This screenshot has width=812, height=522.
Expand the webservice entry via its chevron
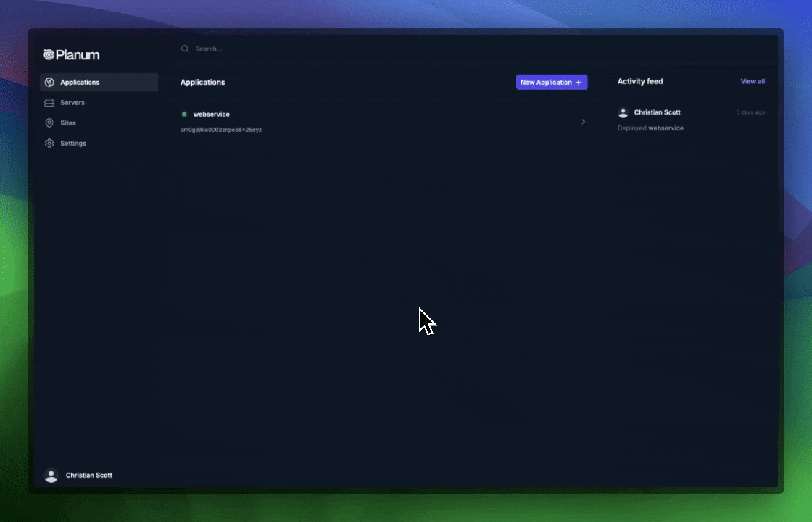click(x=584, y=122)
